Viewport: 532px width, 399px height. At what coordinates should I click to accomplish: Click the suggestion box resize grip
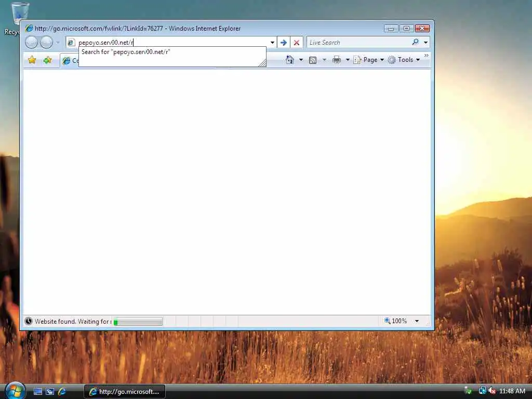[262, 63]
